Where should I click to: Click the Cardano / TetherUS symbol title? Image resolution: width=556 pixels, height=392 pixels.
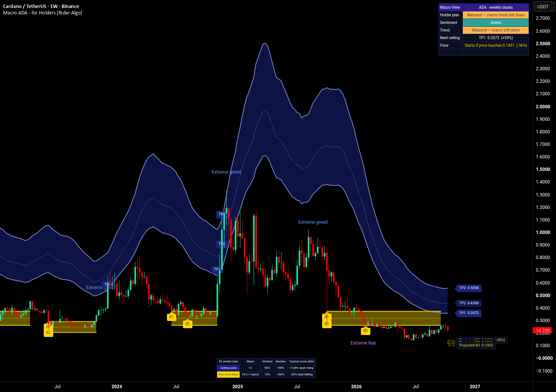[41, 6]
